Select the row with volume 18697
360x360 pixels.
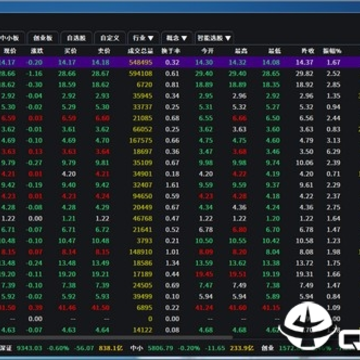click(x=180, y=152)
